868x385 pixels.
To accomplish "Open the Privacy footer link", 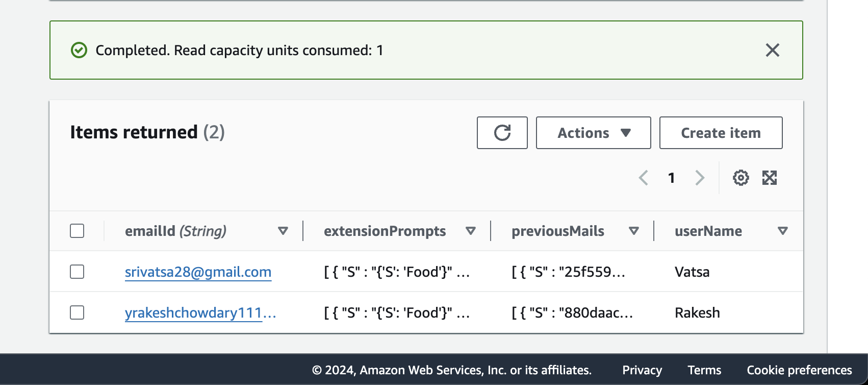I will pyautogui.click(x=642, y=370).
